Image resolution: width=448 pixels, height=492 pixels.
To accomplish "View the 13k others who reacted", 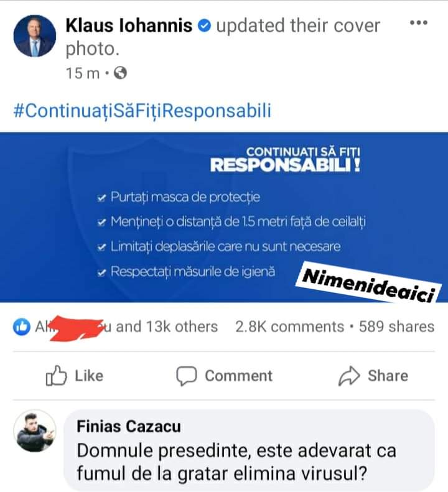I will coord(167,327).
